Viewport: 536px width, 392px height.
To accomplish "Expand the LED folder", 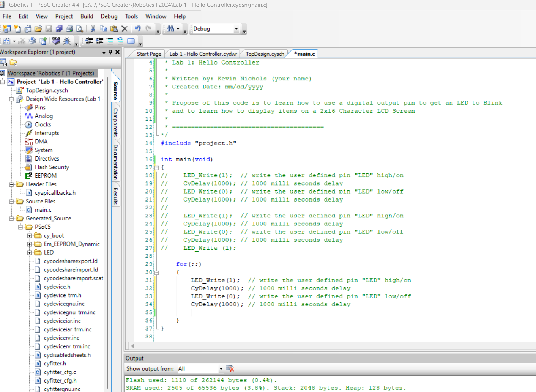I will point(30,253).
